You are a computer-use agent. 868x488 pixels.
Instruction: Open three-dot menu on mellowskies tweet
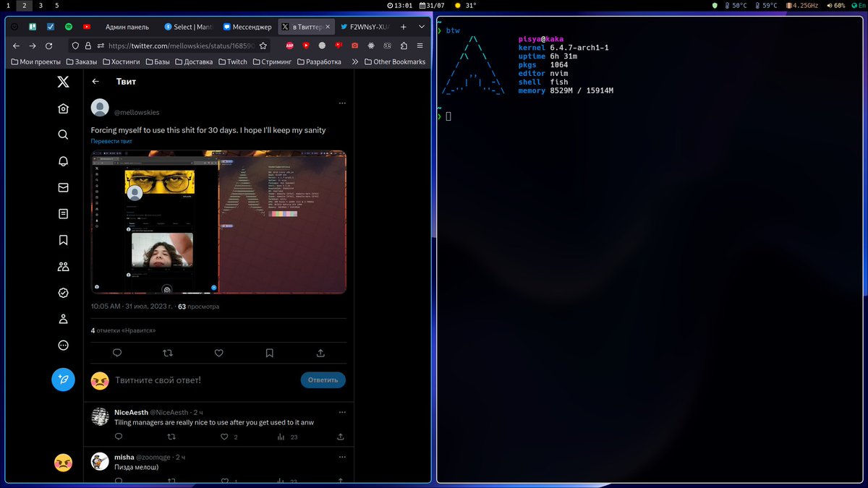coord(341,103)
